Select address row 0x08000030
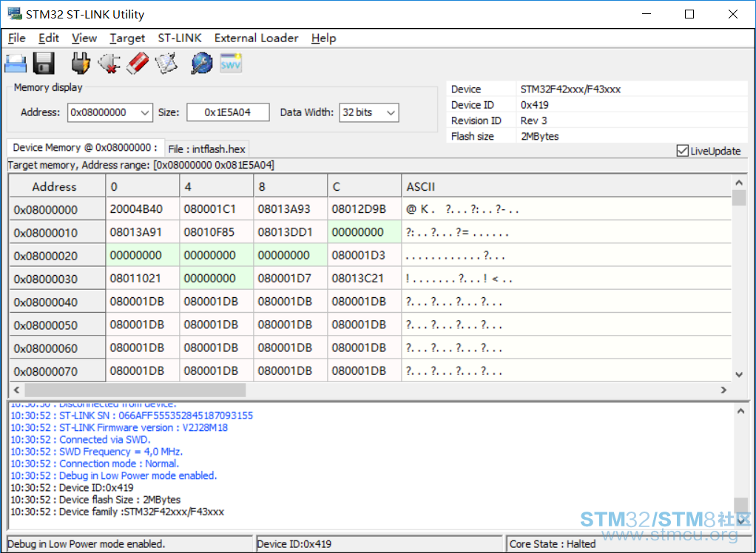The height and width of the screenshot is (553, 756). pyautogui.click(x=57, y=279)
